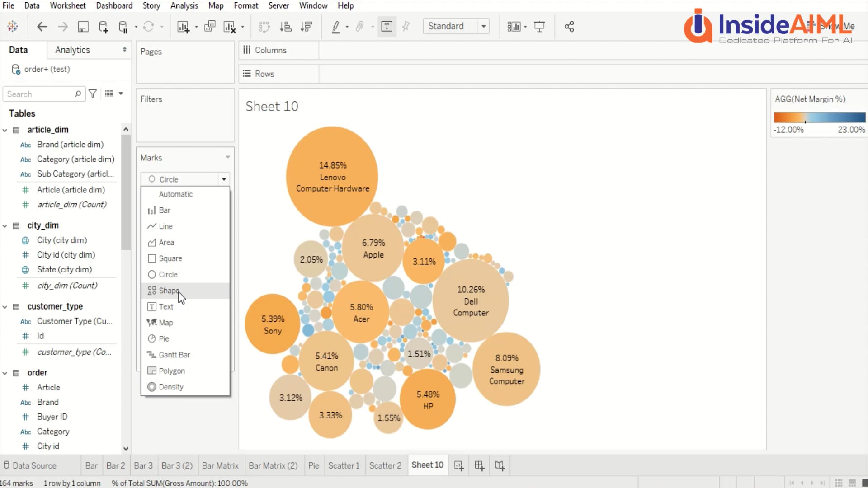Toggle mark labels with the T icon

coord(387,26)
